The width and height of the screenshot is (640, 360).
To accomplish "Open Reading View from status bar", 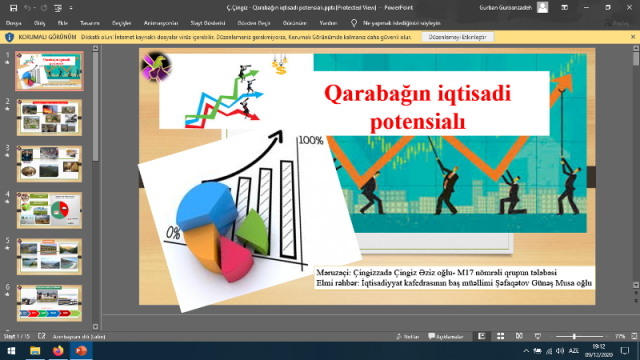I will [x=519, y=336].
